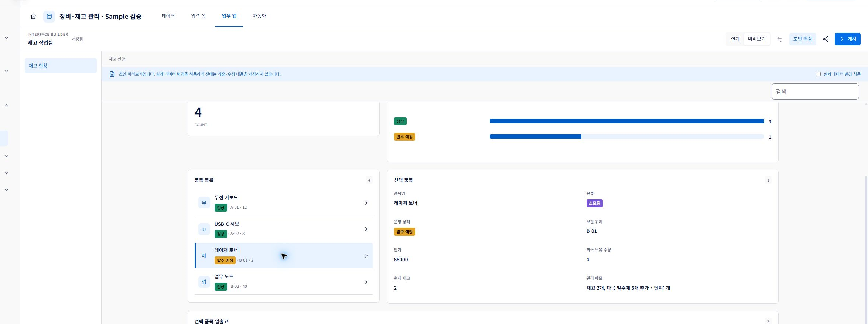
Task: Click the database icon beside the app title
Action: pyautogui.click(x=49, y=16)
